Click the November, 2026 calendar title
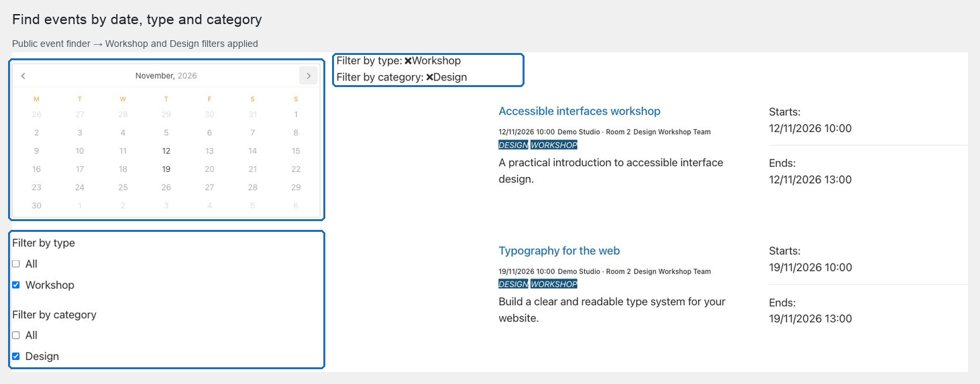This screenshot has height=384, width=980. [166, 76]
